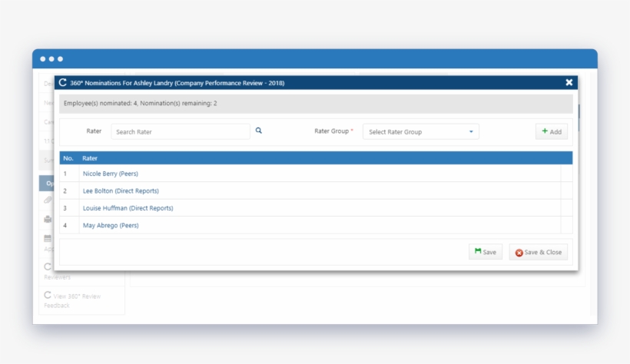Click the calendar icon in the left sidebar
630x364 pixels.
[47, 239]
